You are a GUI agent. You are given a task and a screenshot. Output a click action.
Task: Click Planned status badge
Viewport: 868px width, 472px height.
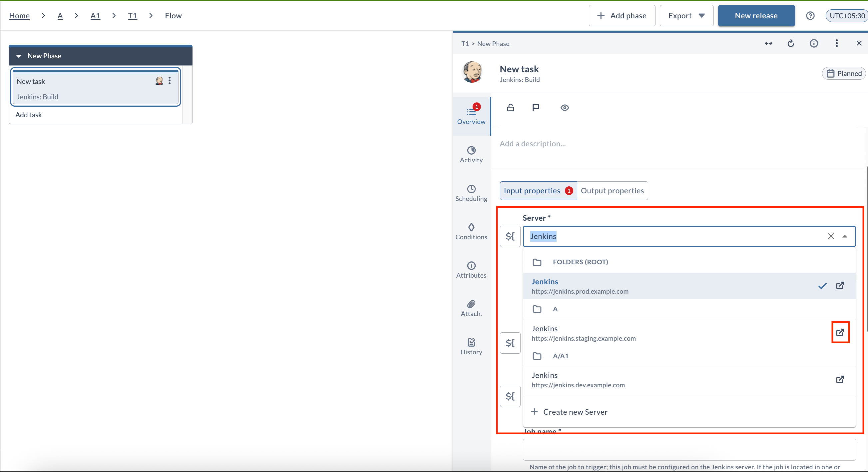tap(844, 73)
